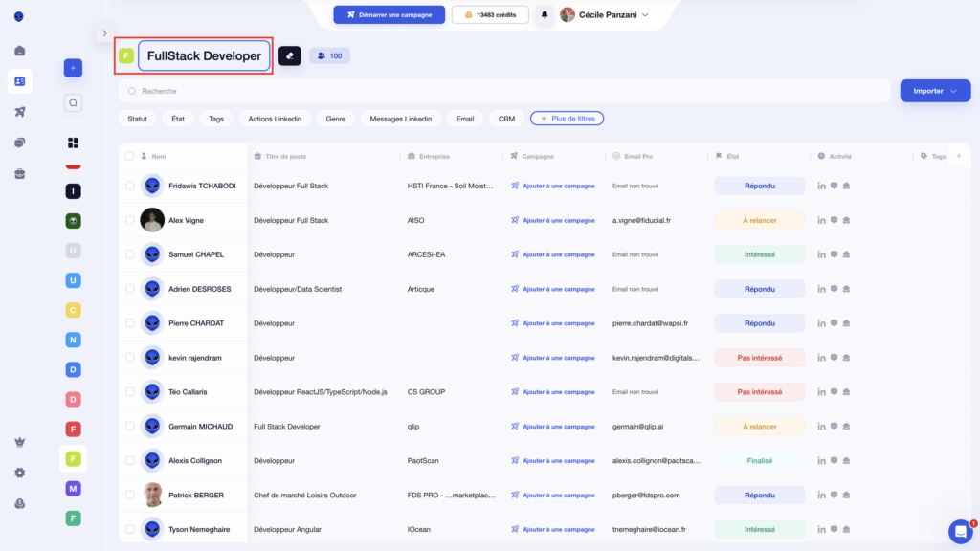Open the Actions Linkedin filter
980x551 pixels.
pos(275,119)
